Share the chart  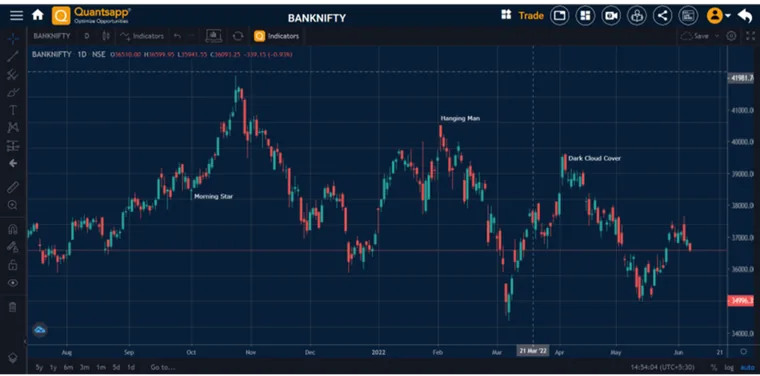click(x=663, y=16)
